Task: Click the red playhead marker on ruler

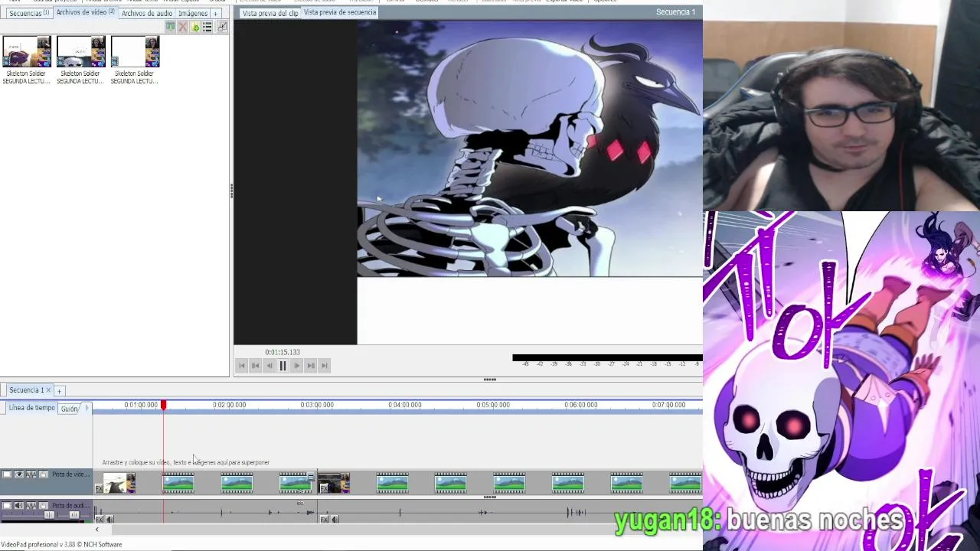Action: coord(163,405)
